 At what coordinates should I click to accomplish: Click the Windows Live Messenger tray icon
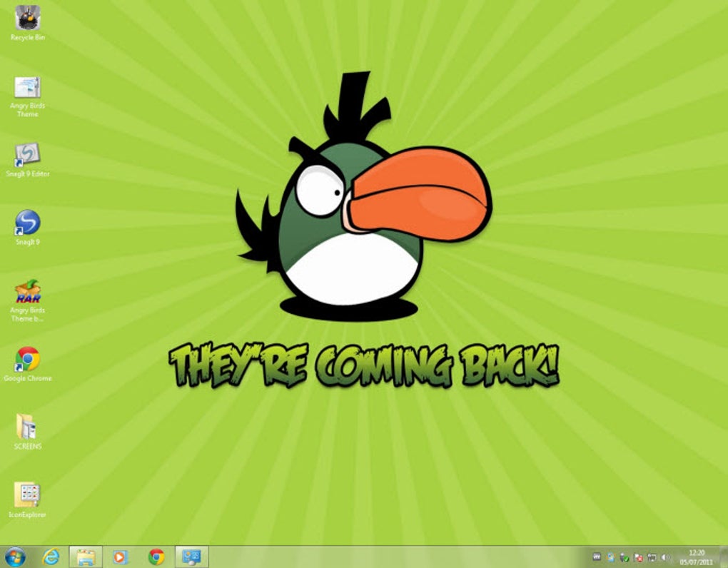click(x=611, y=557)
